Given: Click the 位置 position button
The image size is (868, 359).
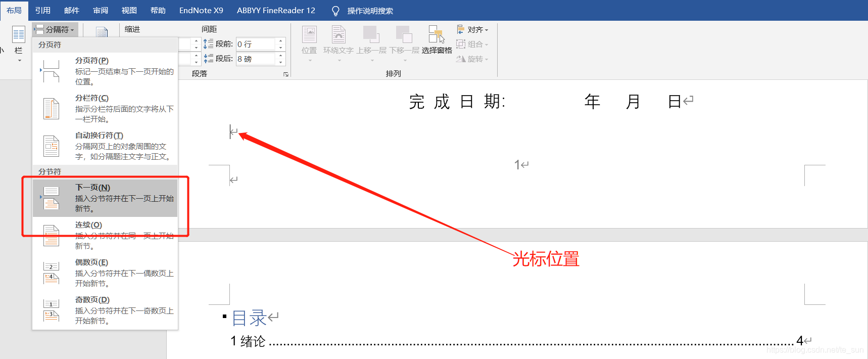Looking at the screenshot, I should coord(309,44).
